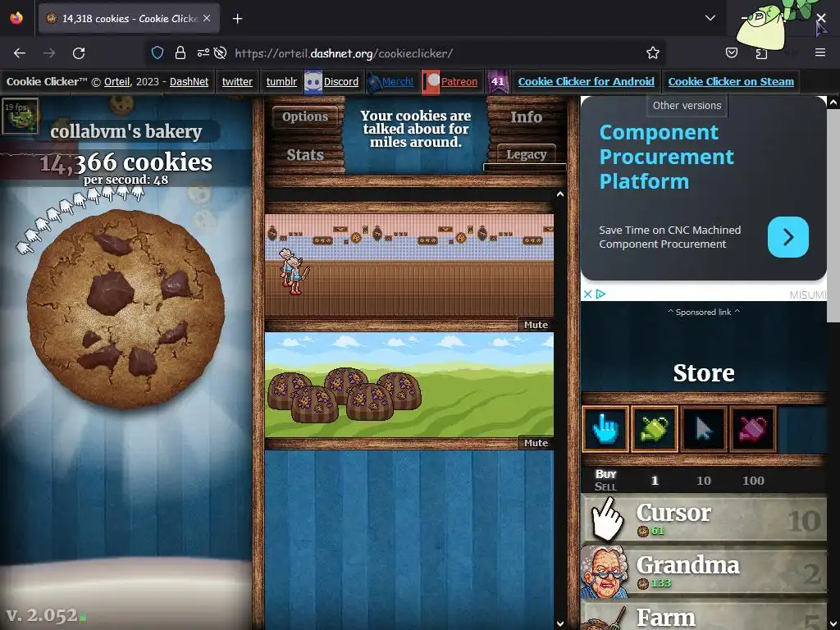
Task: Click the site lock icon
Action: [180, 52]
